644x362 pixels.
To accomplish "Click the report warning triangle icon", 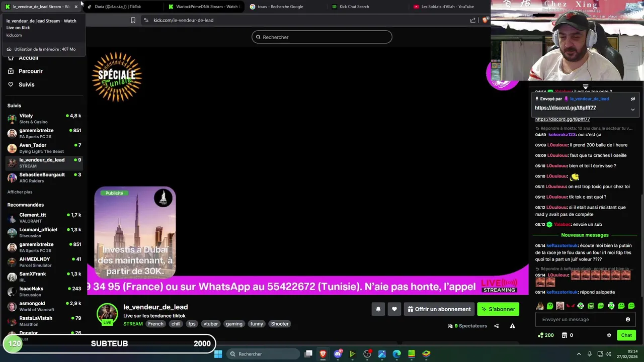I will tap(512, 326).
